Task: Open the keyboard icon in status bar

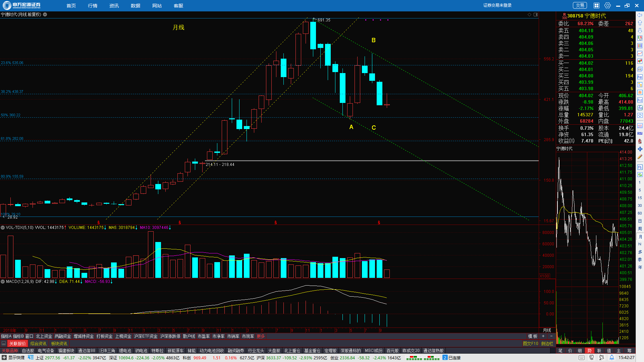Action: point(582,358)
